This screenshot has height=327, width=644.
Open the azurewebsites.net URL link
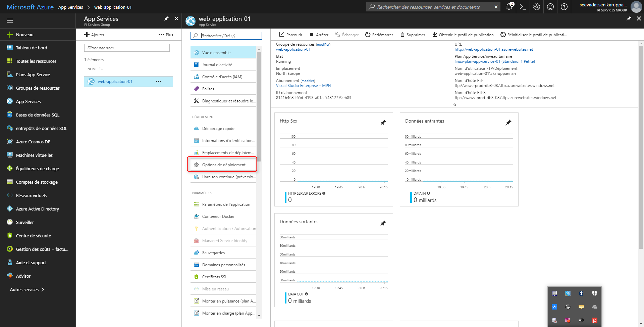point(494,49)
